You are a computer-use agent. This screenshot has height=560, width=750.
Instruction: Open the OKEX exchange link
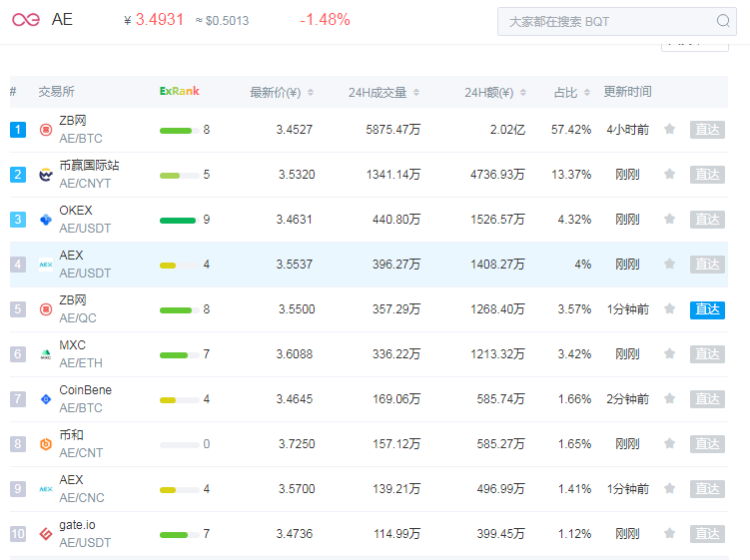pos(76,210)
